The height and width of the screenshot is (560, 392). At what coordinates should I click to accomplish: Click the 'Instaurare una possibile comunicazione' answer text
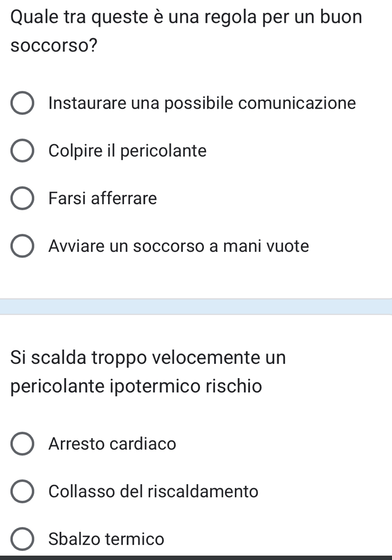click(202, 103)
